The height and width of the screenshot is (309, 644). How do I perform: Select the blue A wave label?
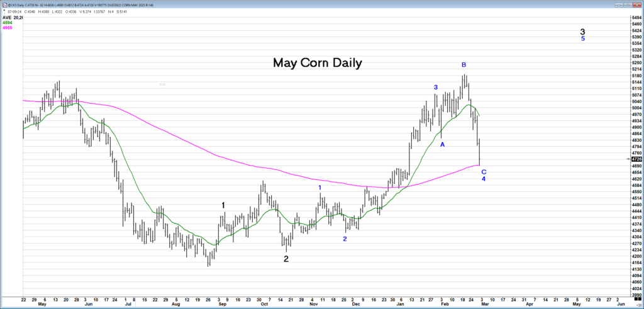point(443,145)
